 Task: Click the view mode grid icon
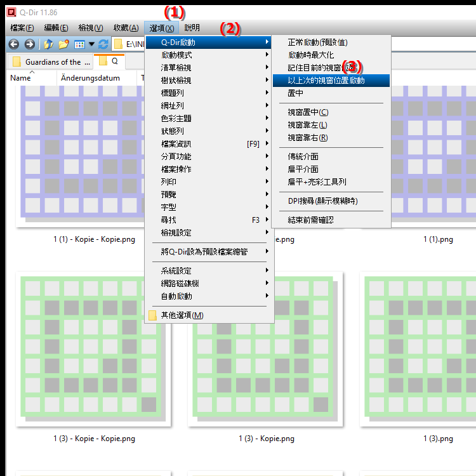79,44
